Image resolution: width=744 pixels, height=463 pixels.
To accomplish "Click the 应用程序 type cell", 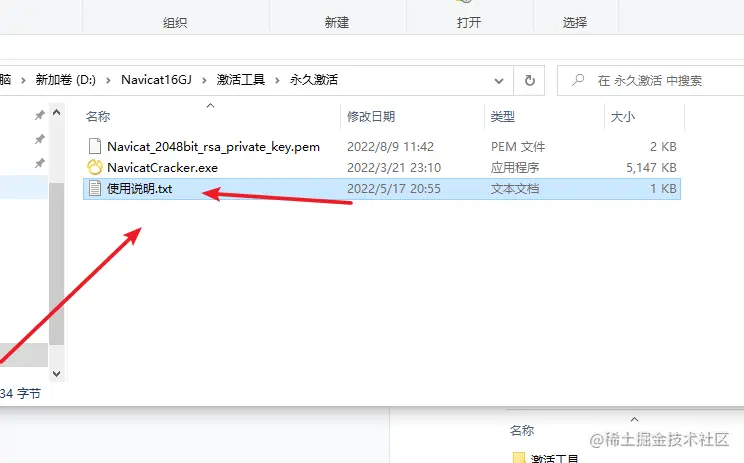I will pos(515,167).
